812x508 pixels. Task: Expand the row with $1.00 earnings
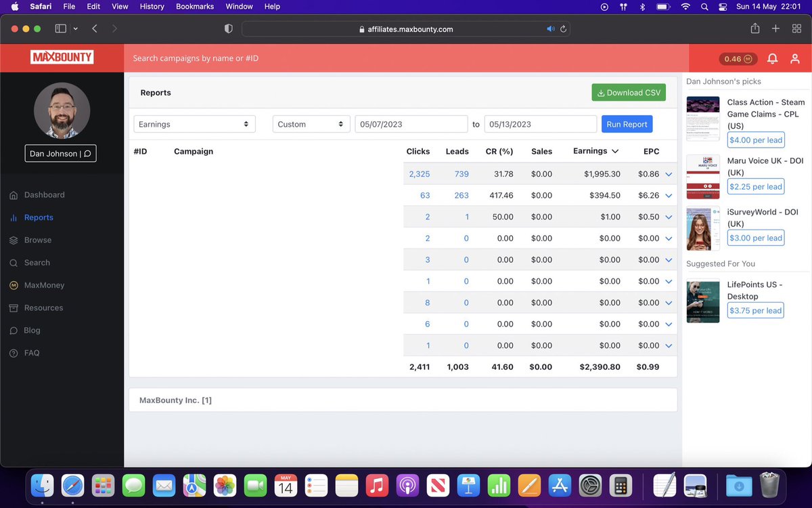669,217
